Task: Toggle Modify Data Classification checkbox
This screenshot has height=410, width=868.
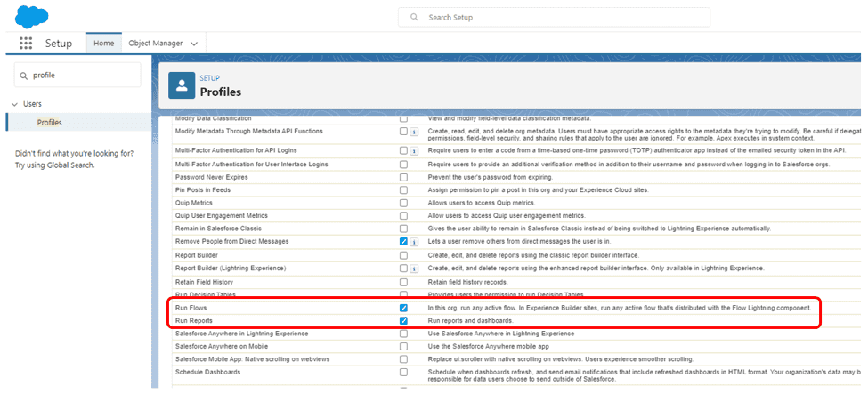Action: coord(403,118)
